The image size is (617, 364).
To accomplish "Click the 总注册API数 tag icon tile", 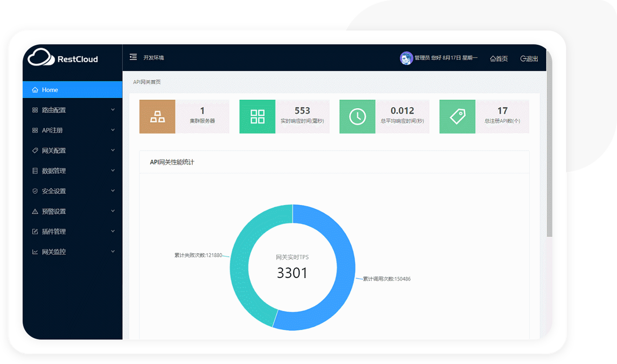I will pyautogui.click(x=458, y=117).
